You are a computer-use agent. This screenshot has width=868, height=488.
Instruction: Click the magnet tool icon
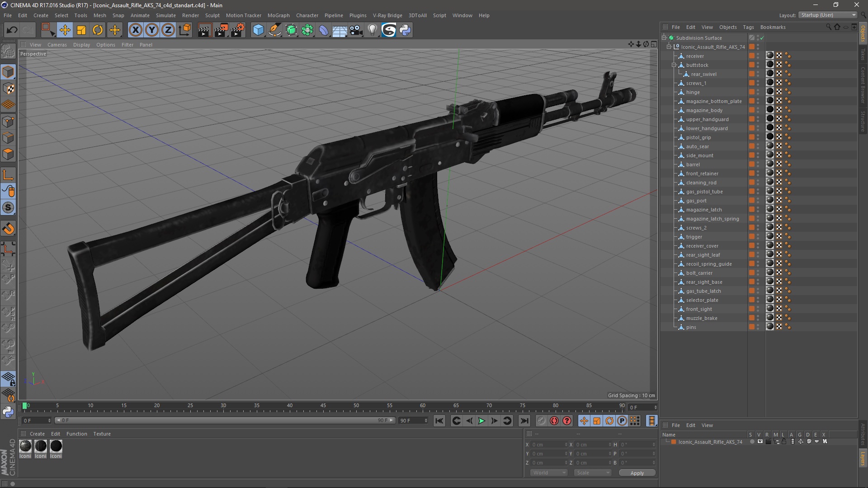[x=8, y=229]
